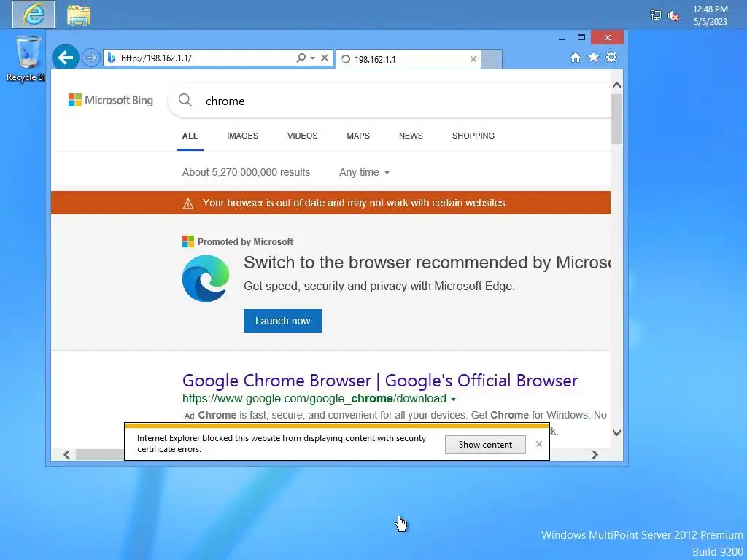This screenshot has width=747, height=560.
Task: Click the vertical scrollbar up arrow
Action: [x=616, y=85]
